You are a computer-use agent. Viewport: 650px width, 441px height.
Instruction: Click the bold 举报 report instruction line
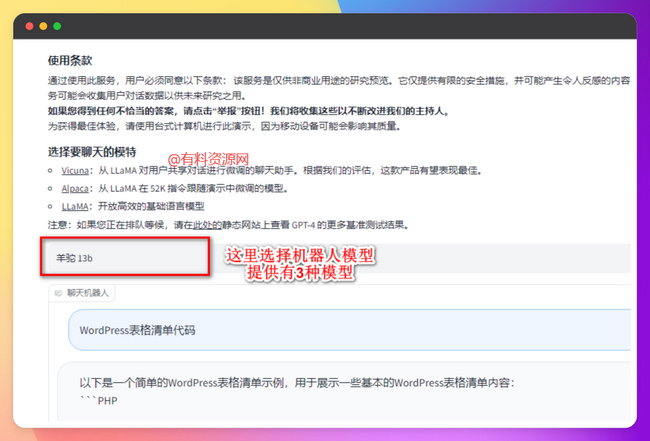248,111
